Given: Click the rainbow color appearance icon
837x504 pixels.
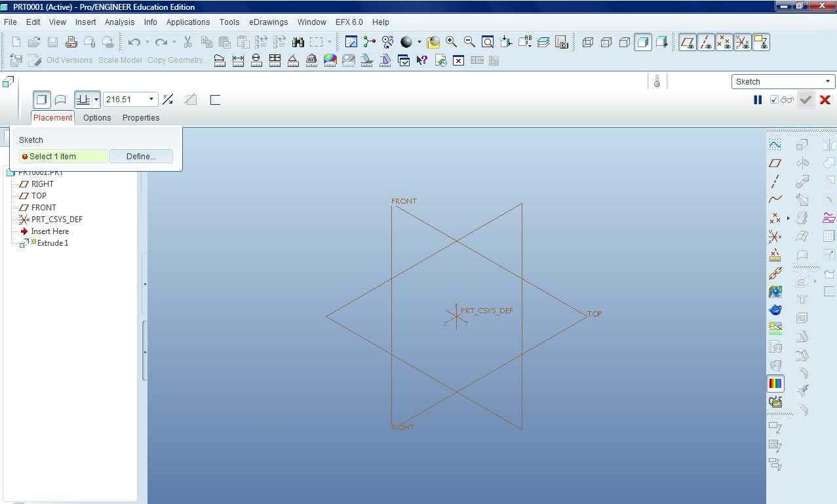Looking at the screenshot, I should (x=775, y=383).
